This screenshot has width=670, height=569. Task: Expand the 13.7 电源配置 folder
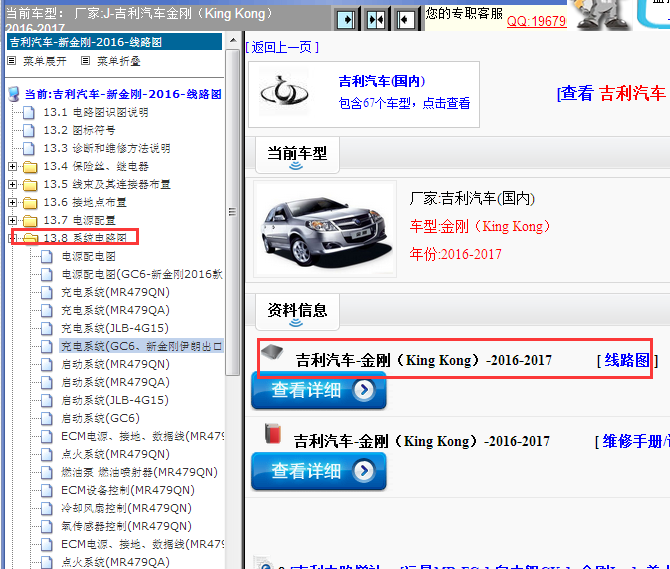(x=12, y=220)
